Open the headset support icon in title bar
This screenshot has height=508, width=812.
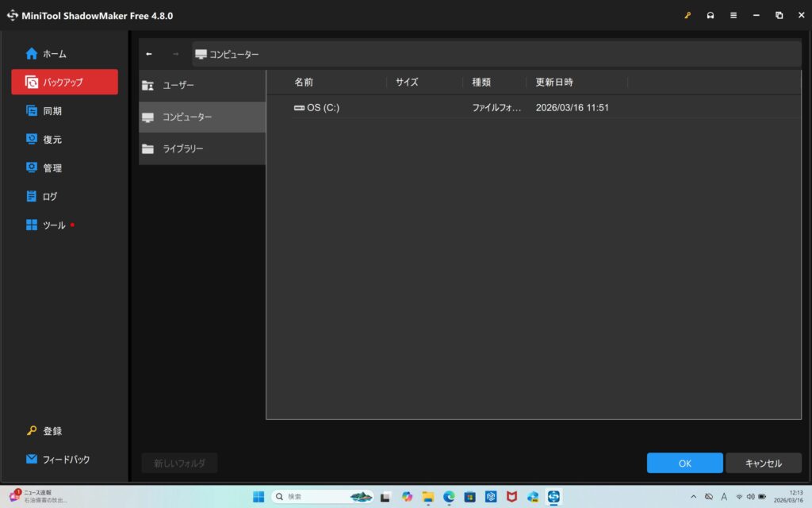pyautogui.click(x=710, y=15)
